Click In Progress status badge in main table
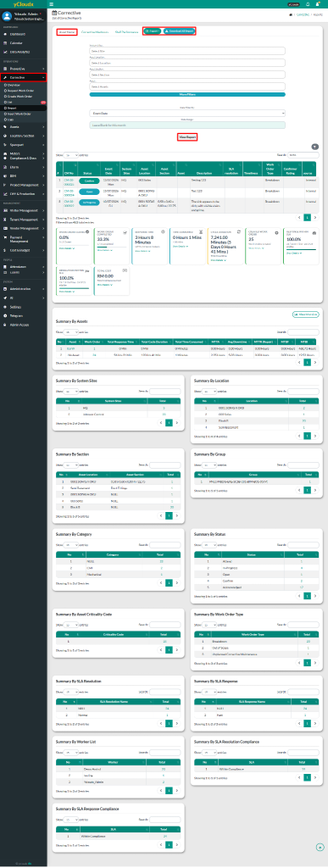Image resolution: width=328 pixels, height=868 pixels. pos(89,203)
